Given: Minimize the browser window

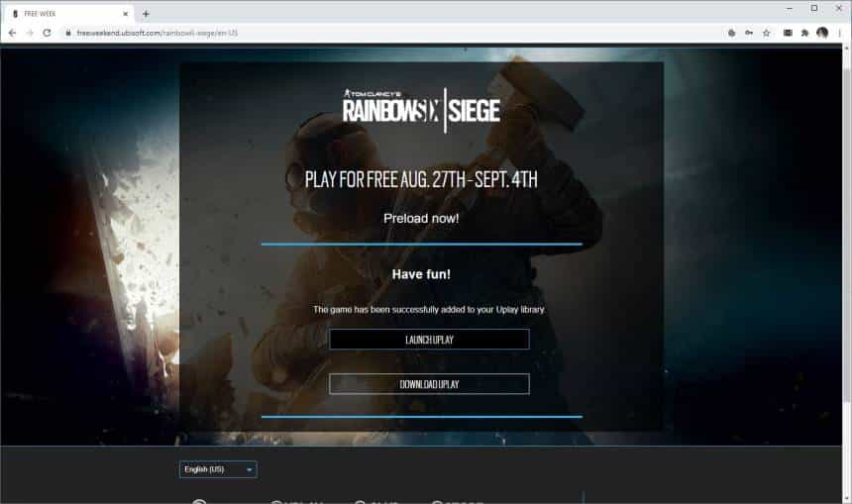Looking at the screenshot, I should (789, 9).
